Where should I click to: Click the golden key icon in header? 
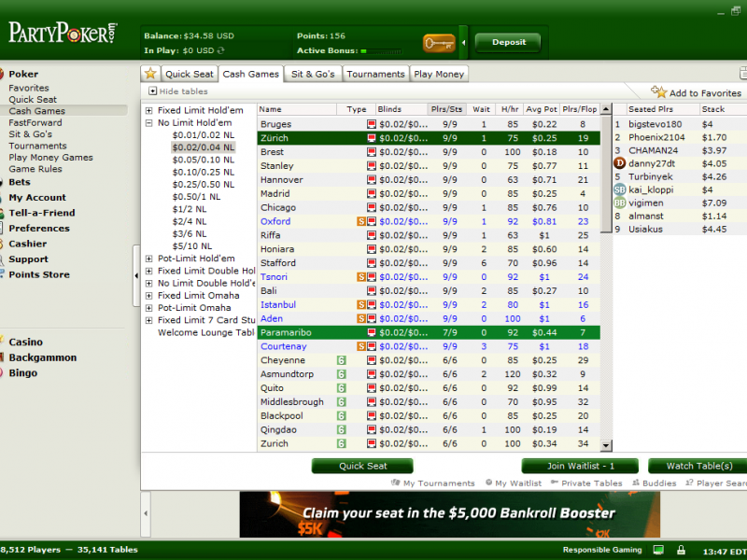tap(438, 42)
